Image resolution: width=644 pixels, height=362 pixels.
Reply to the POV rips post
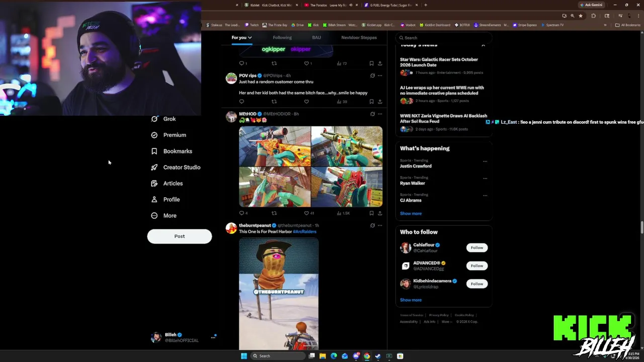coord(242,102)
